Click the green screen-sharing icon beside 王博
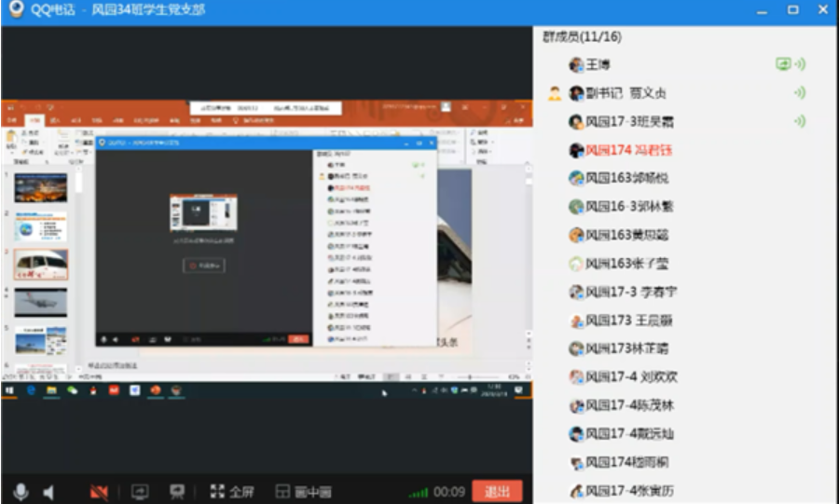Image resolution: width=839 pixels, height=504 pixels. 783,64
